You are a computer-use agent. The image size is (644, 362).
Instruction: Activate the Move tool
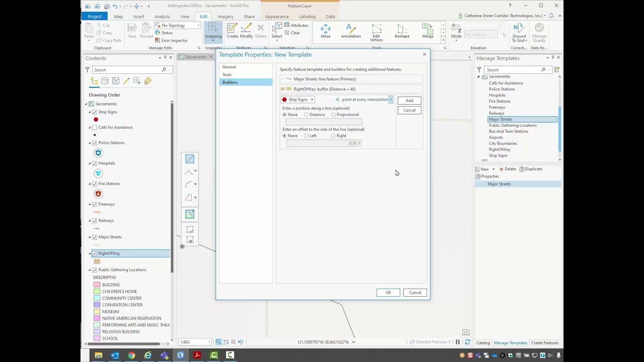[x=326, y=31]
